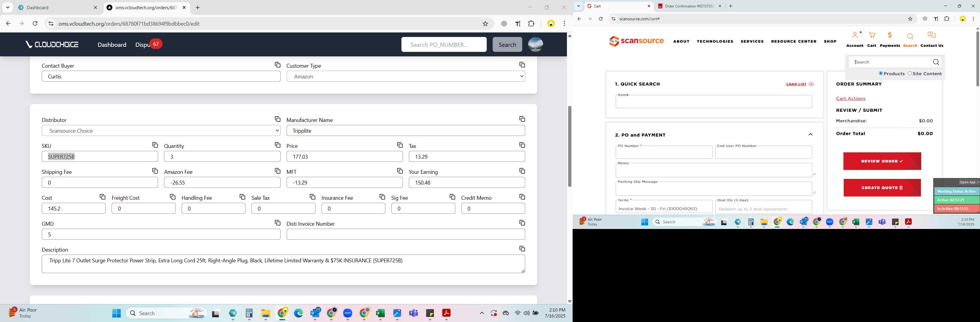This screenshot has width=980, height=322.
Task: Copy the Price field value
Action: tap(399, 145)
